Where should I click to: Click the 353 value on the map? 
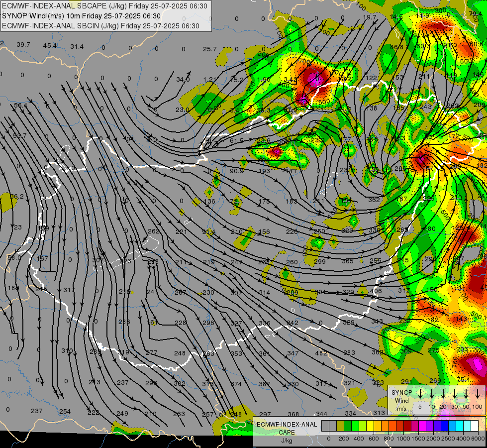[236, 353]
